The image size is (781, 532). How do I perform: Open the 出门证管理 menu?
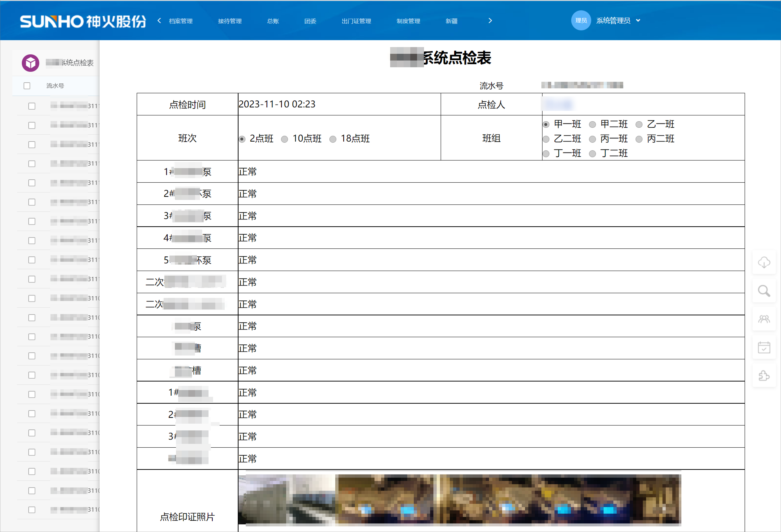(x=356, y=21)
